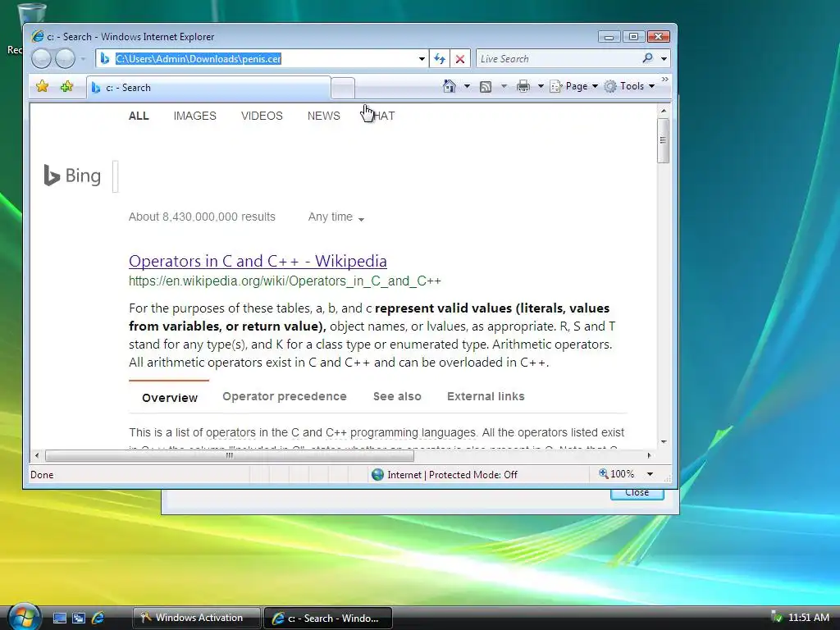Click the Bing logo
Screen dimensions: 840x630
tap(72, 176)
